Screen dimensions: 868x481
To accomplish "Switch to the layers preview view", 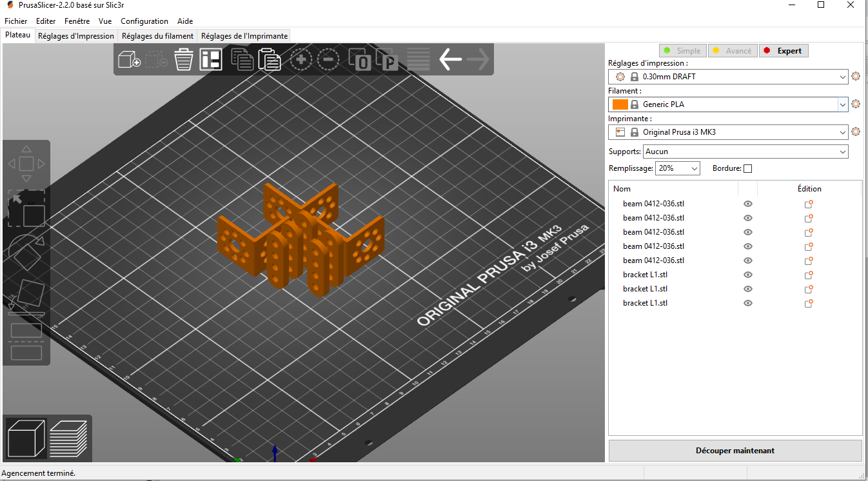I will coord(68,438).
